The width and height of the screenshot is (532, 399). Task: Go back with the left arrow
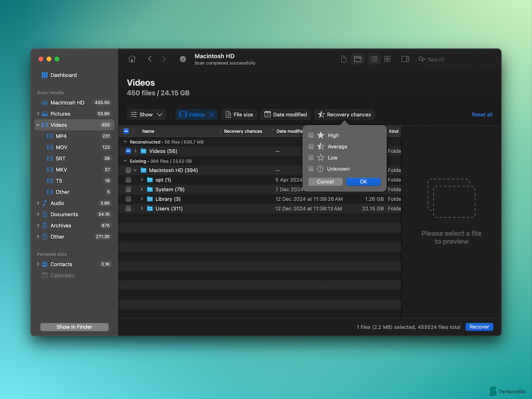150,59
